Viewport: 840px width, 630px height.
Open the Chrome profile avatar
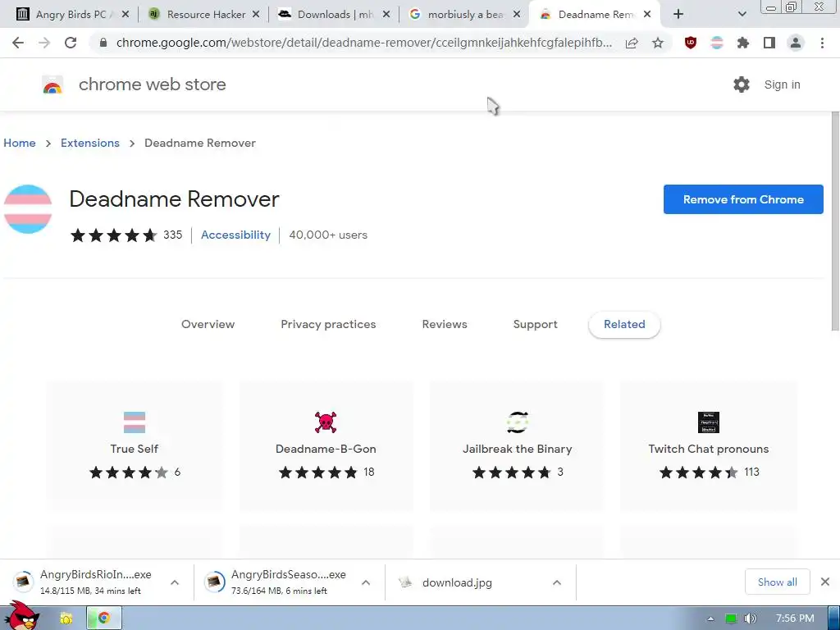point(796,43)
